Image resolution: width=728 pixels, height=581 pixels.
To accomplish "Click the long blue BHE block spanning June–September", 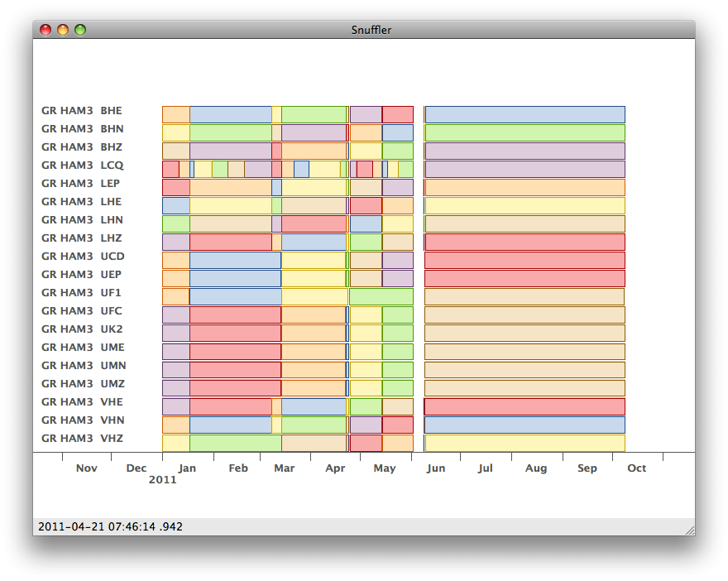I will (525, 115).
